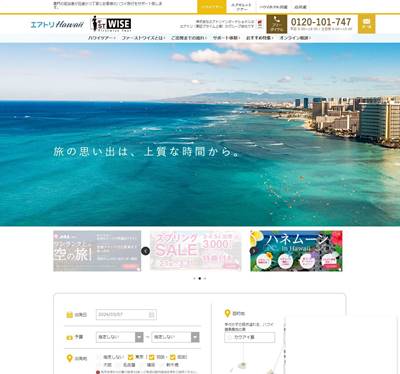Open the オンライン相談 menu
This screenshot has height=374, width=400.
[295, 38]
